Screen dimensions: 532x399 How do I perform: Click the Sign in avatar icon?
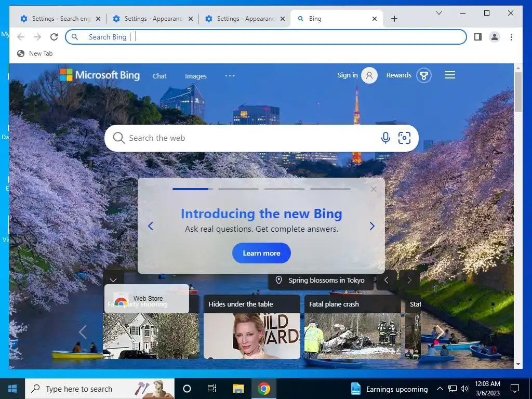click(369, 75)
